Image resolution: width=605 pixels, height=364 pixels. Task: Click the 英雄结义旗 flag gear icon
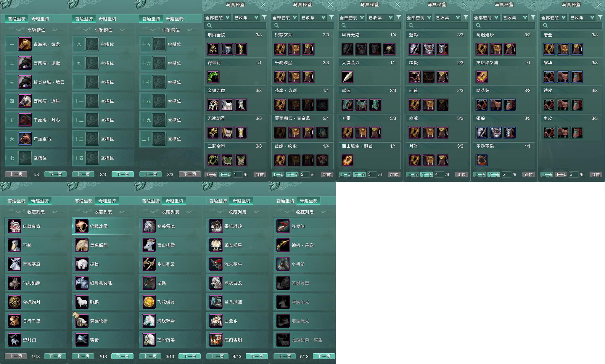pos(482,77)
